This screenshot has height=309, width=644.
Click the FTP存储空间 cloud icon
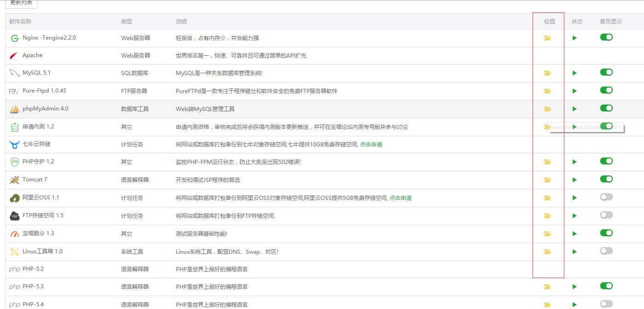pyautogui.click(x=14, y=216)
